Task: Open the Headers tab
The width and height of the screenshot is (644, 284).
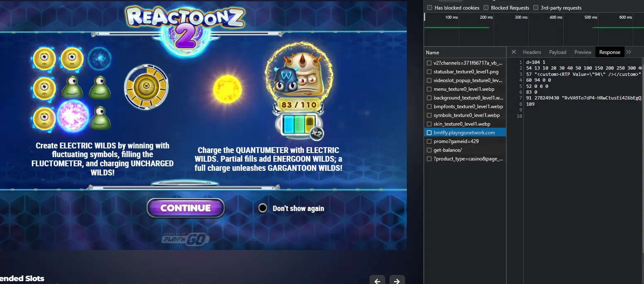Action: pos(532,52)
